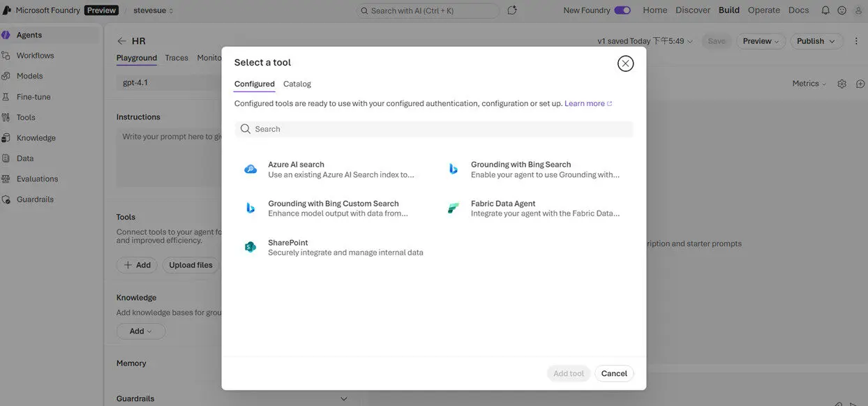Click the tool search field
Viewport: 868px width, 406px height.
(434, 129)
